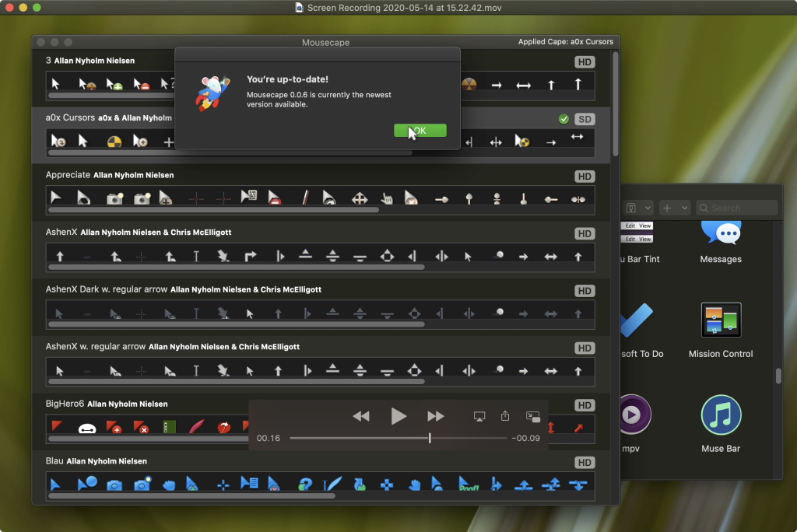Click the Poof cursor in the Blau row
Viewport: 797px width, 532px height.
468,485
